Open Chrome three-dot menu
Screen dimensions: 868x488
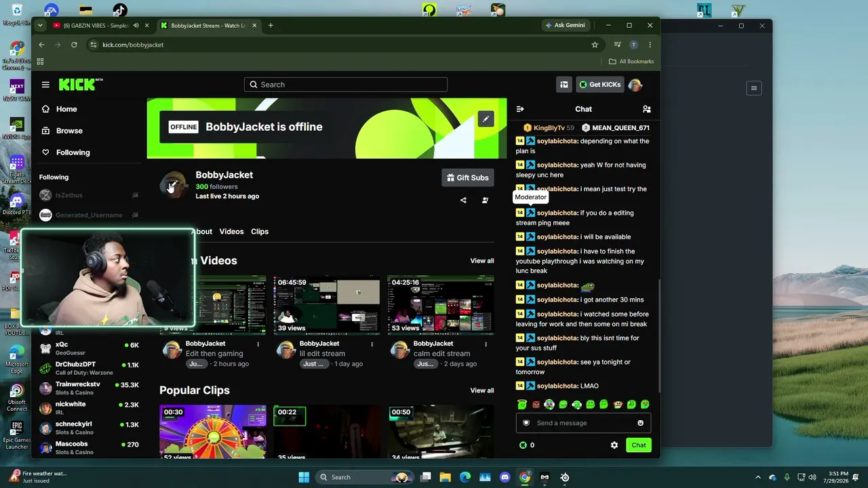pos(650,45)
